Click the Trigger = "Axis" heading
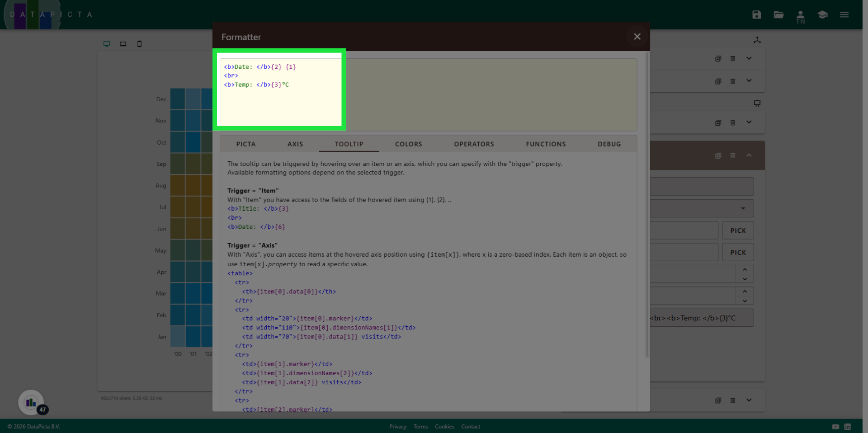Screen dimensions: 868x433 pos(252,245)
